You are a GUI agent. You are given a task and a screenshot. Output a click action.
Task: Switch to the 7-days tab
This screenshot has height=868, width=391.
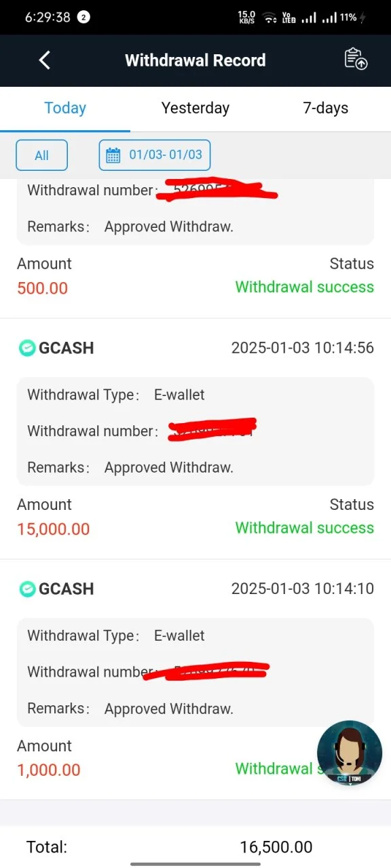(326, 108)
